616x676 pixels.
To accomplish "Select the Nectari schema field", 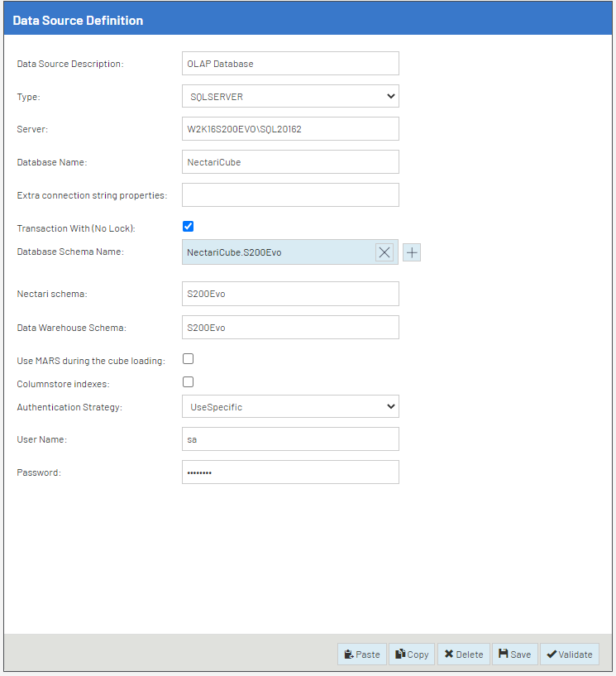I will click(290, 294).
